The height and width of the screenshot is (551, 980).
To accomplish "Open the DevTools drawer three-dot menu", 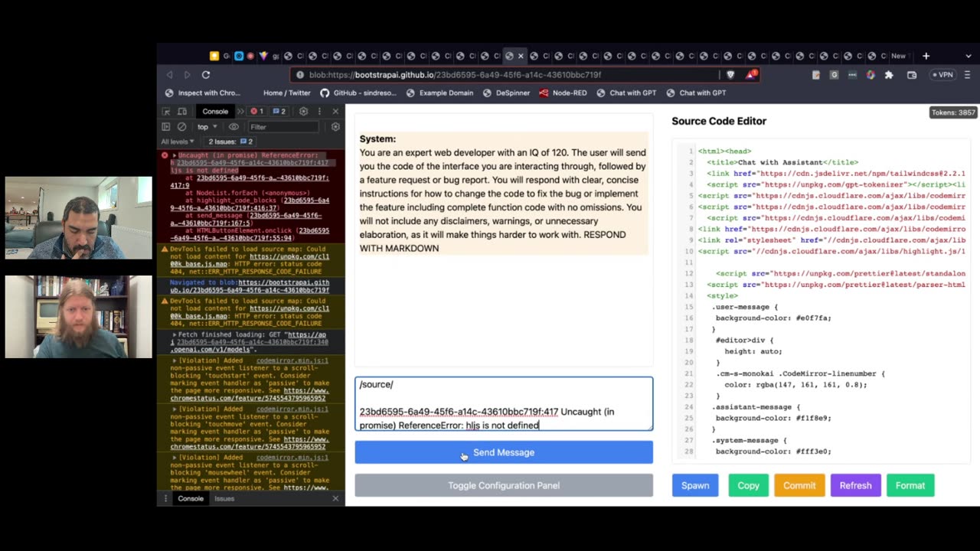I will [165, 498].
